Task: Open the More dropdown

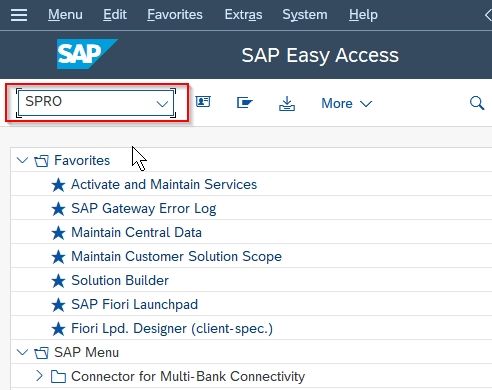Action: pos(346,103)
